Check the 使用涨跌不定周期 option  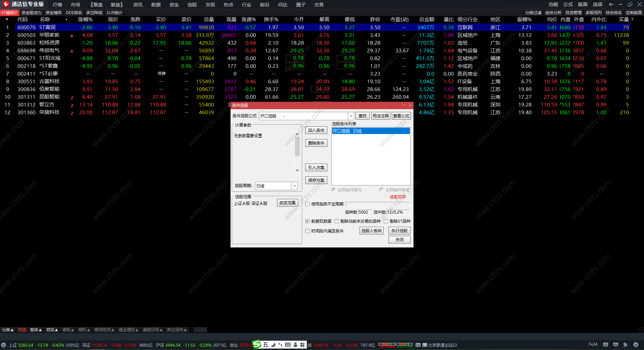click(307, 204)
